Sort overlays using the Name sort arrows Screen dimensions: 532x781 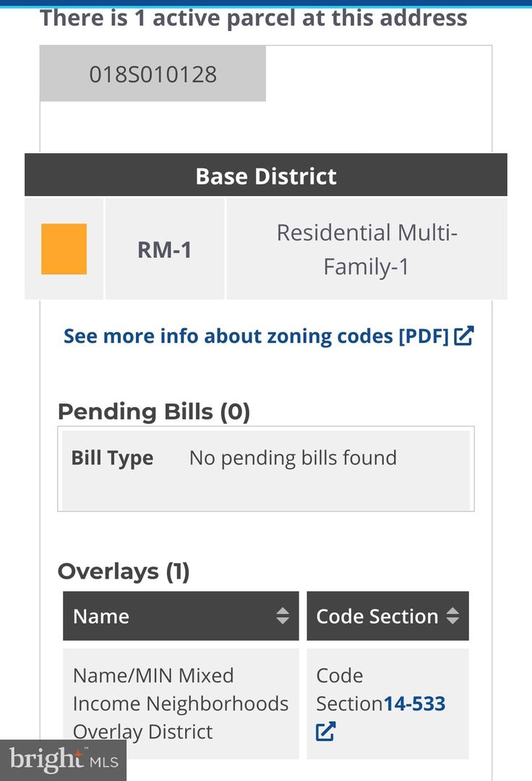[282, 616]
